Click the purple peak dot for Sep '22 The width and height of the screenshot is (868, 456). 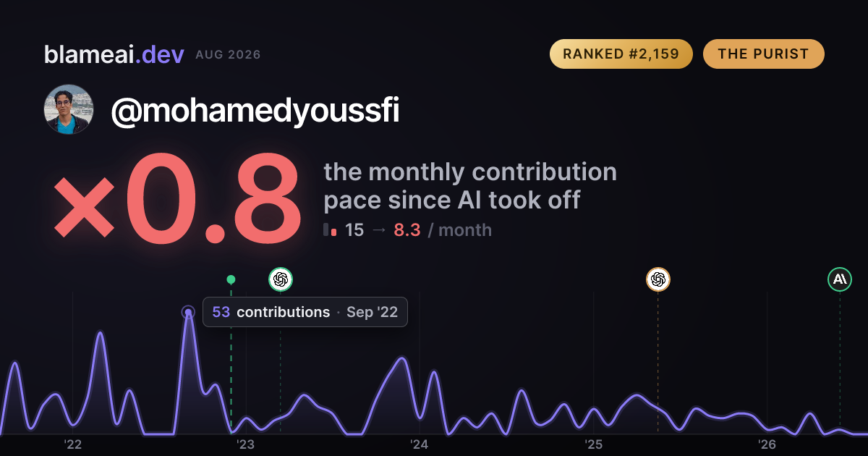pyautogui.click(x=188, y=313)
